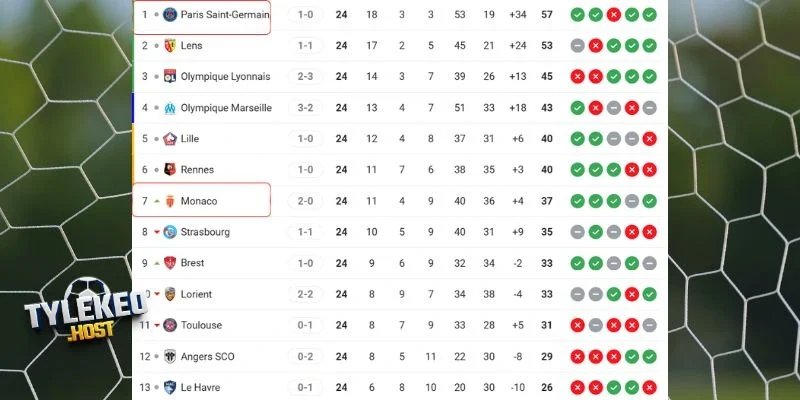
Task: Click the Paris Saint-Germain club crest
Action: [x=169, y=15]
